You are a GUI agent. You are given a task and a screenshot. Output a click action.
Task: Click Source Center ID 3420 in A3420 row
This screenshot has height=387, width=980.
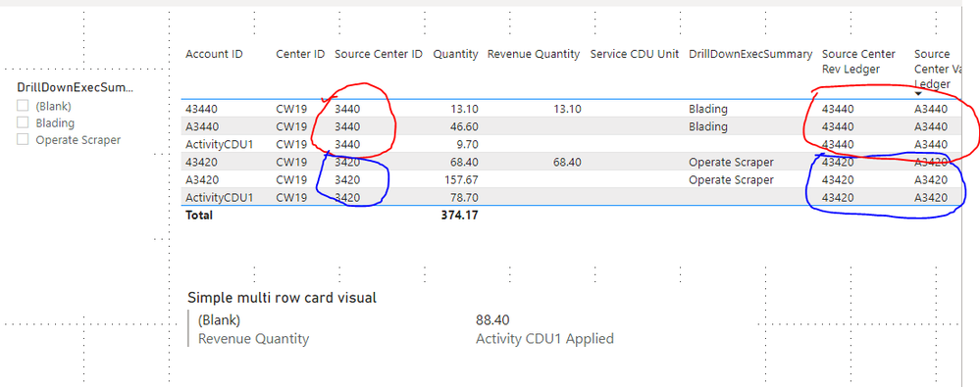(347, 179)
